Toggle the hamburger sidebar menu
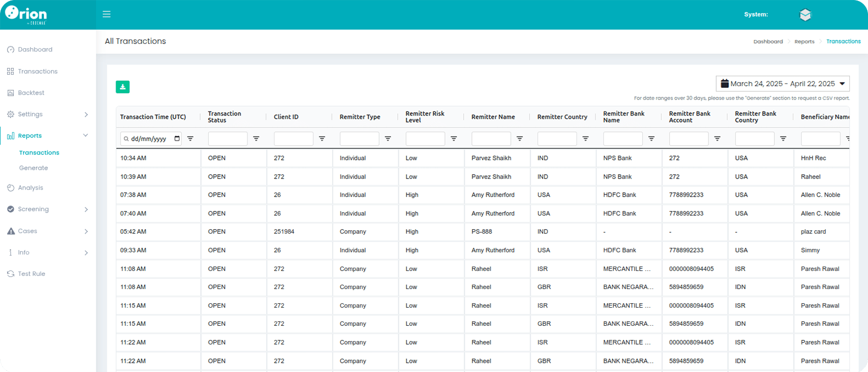This screenshot has height=372, width=868. (x=107, y=14)
